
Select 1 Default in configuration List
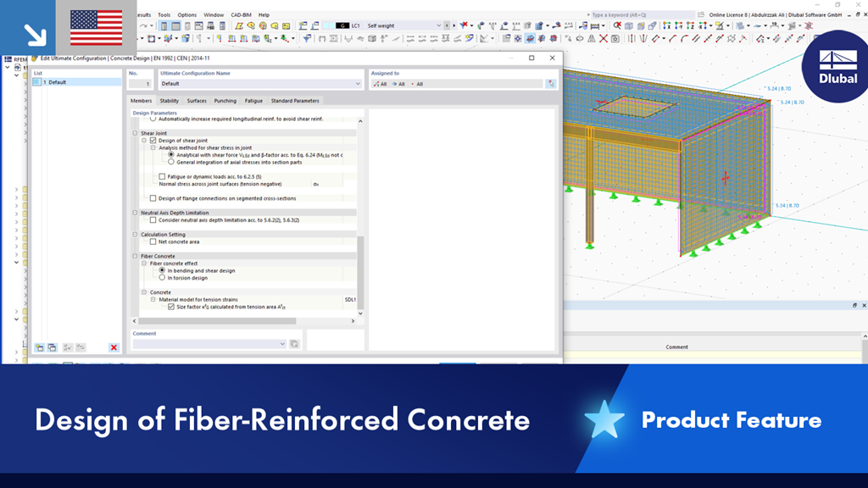(x=76, y=82)
